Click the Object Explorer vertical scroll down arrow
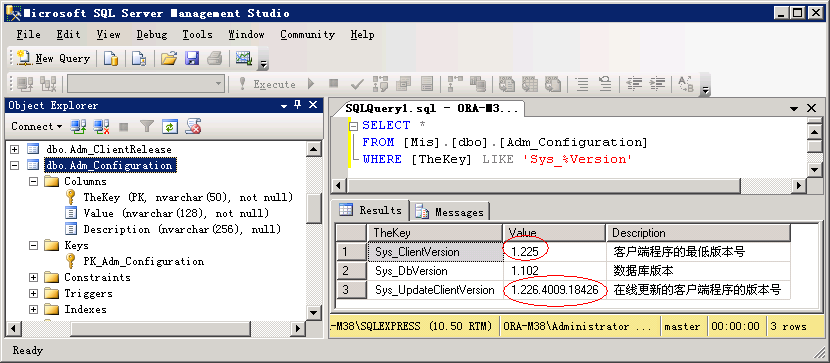 tap(313, 312)
